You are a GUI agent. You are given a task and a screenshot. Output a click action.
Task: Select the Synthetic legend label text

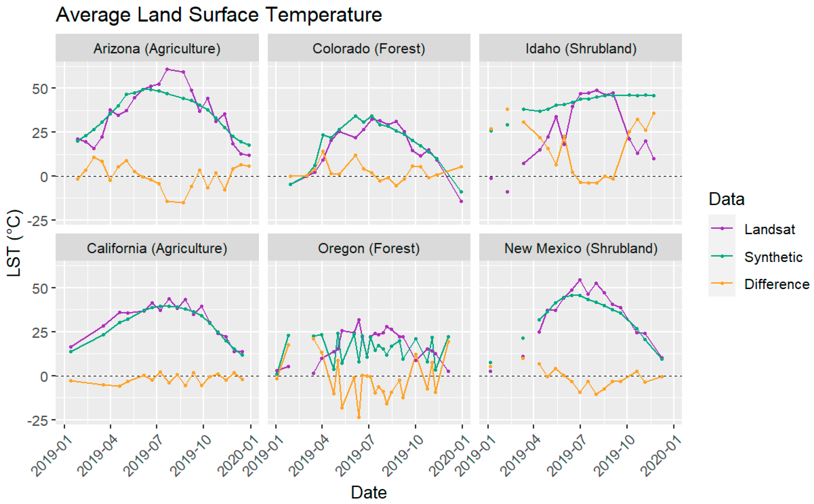(773, 257)
